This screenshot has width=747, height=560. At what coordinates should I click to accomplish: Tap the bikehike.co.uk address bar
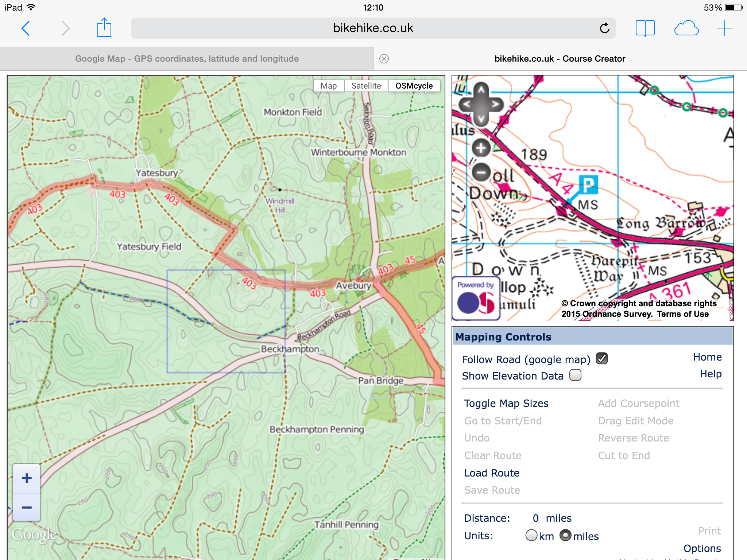tap(373, 28)
